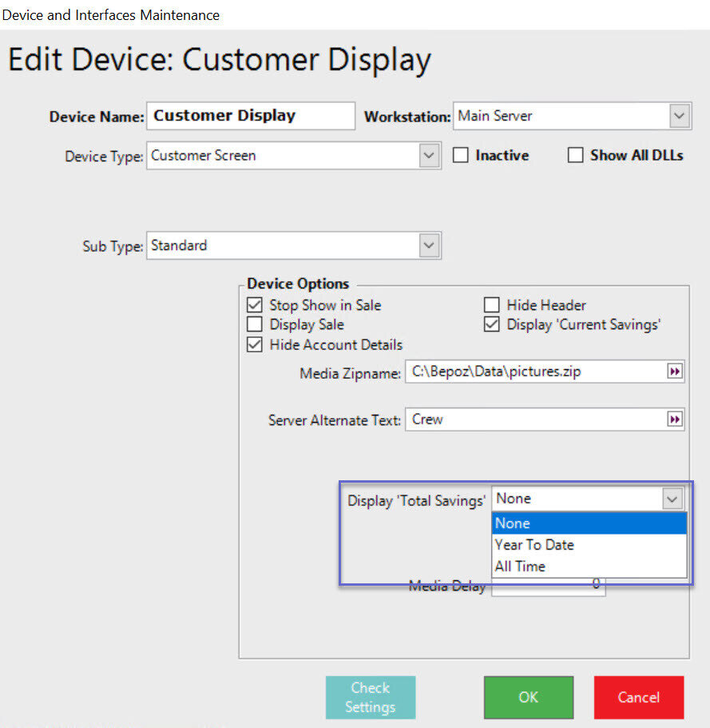Uncheck Hide Account Details option
The height and width of the screenshot is (728, 710).
coord(255,345)
